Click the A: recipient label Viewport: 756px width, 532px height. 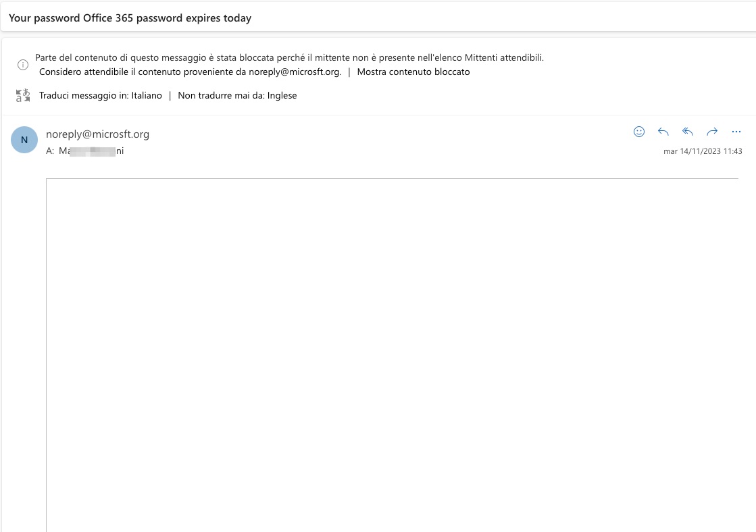point(50,151)
